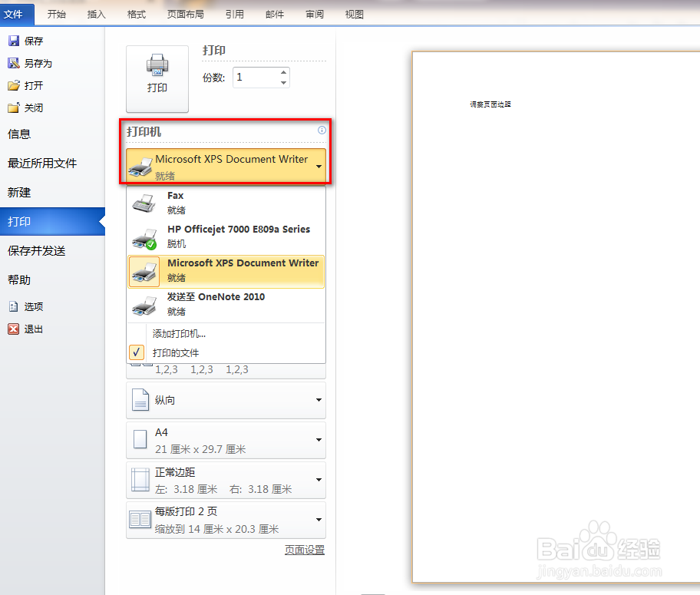Viewport: 700px width, 595px height.
Task: Open the 每版打印 2 页 dropdown
Action: (x=319, y=520)
